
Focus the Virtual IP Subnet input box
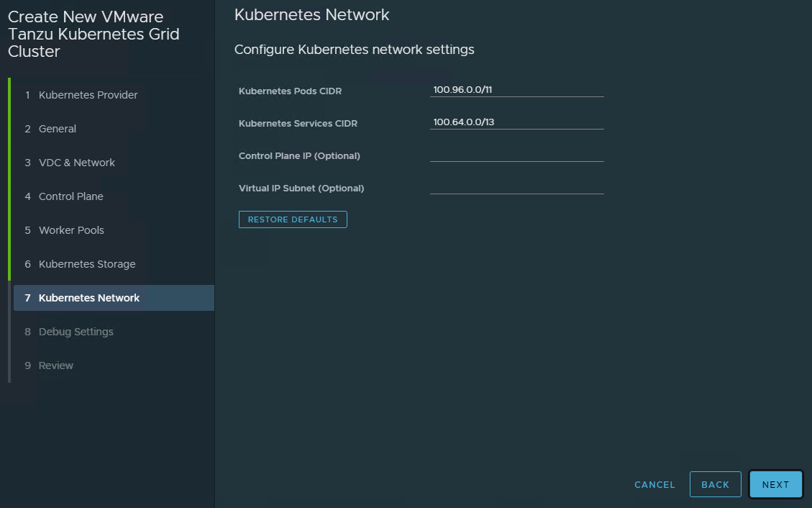516,187
